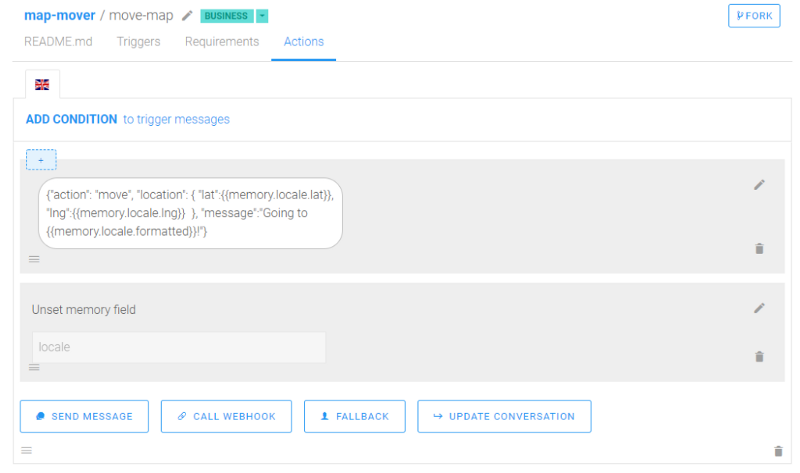Add a Call Webhook action
This screenshot has height=473, width=800.
click(227, 416)
